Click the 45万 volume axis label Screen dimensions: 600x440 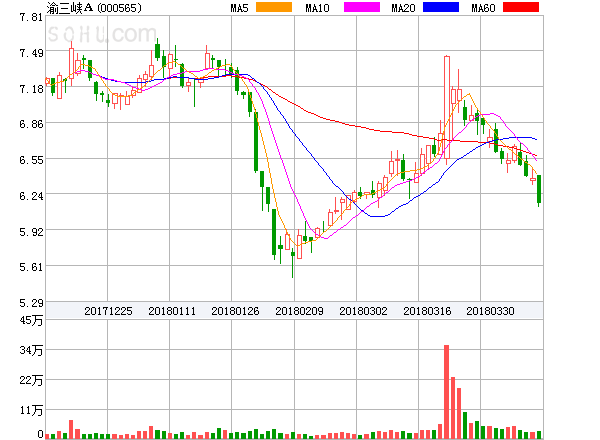[x=31, y=320]
